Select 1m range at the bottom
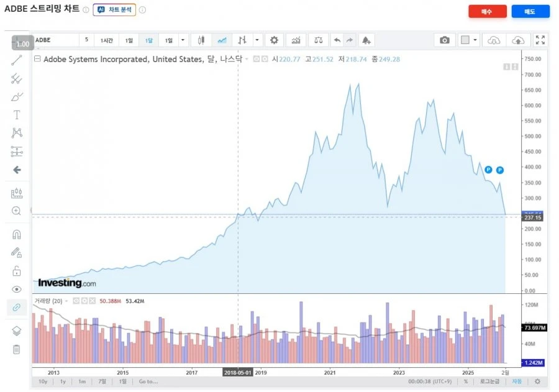The image size is (559, 392). (82, 381)
